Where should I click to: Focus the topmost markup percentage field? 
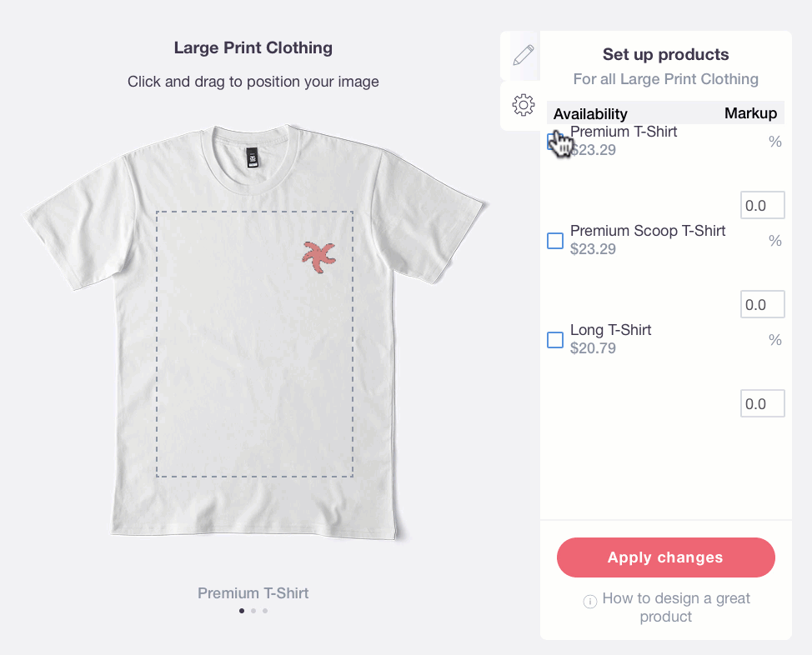[762, 206]
